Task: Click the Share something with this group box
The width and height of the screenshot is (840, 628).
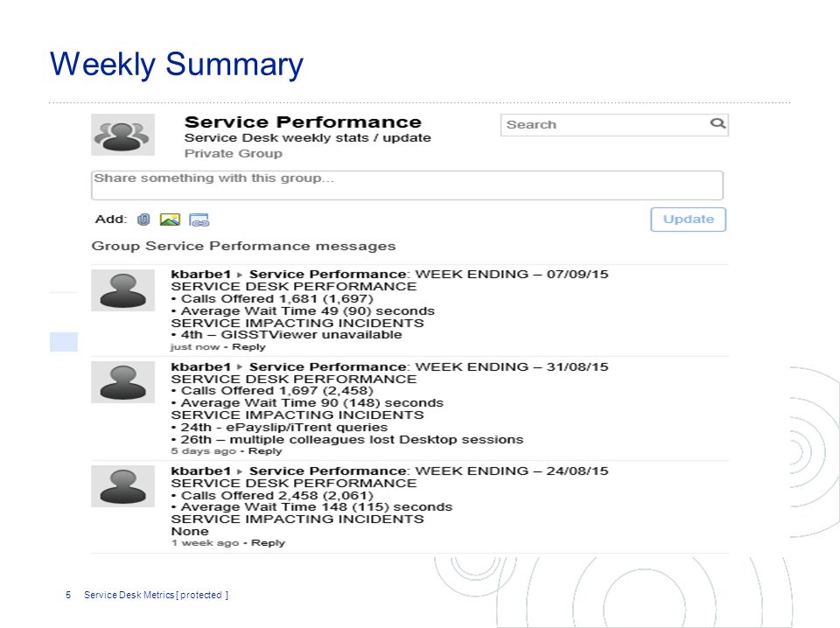Action: tap(407, 185)
